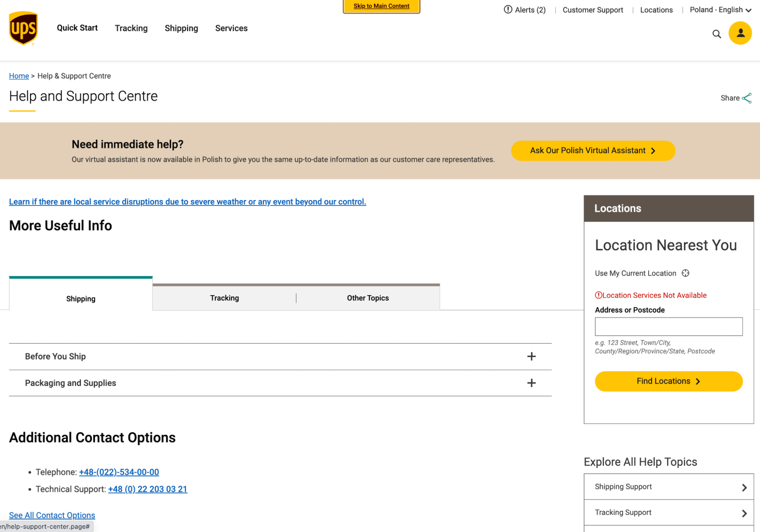This screenshot has height=532, width=760.
Task: Expand the Packaging and Supplies section
Action: tap(280, 383)
